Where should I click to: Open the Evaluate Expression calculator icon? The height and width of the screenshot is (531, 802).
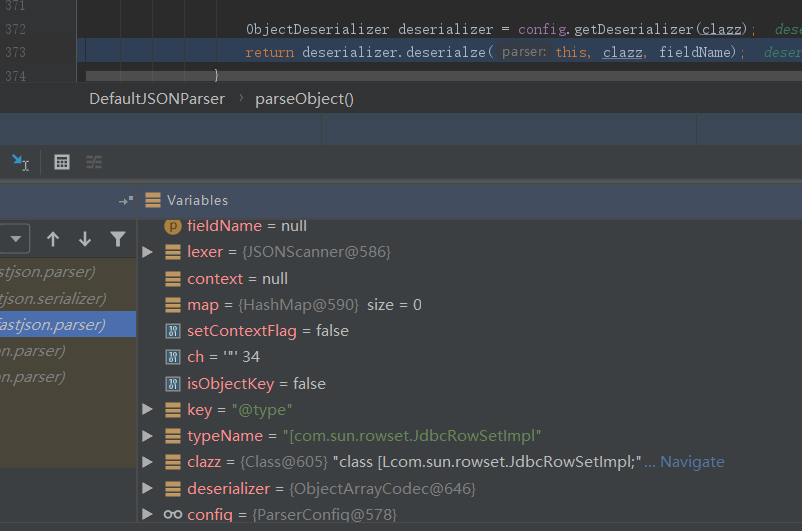pyautogui.click(x=62, y=162)
